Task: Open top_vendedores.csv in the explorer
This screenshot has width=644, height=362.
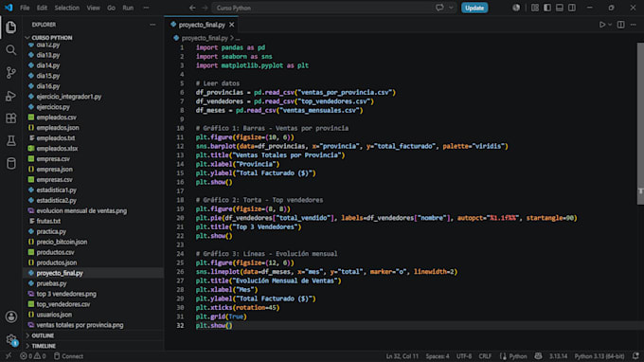Action: coord(63,304)
